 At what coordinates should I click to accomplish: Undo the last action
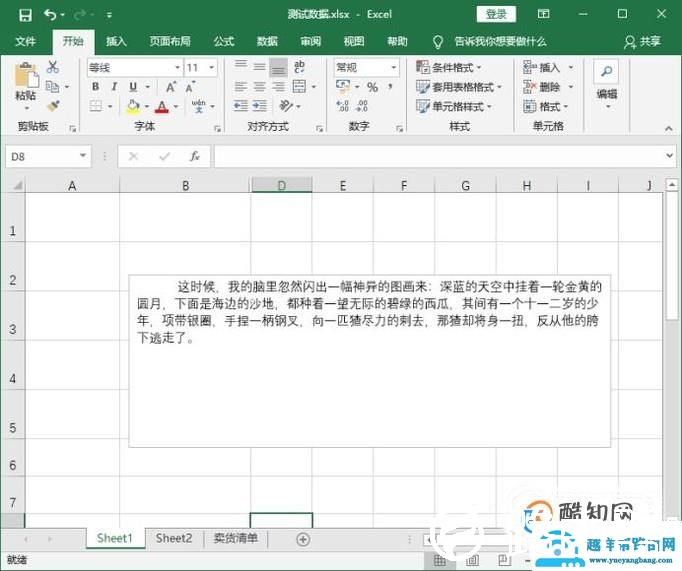coord(50,15)
